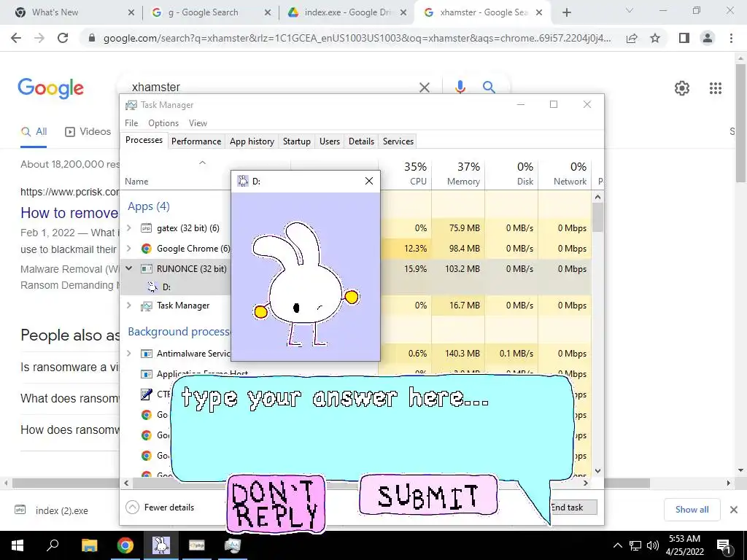
Task: Select the Videos search filter
Action: point(88,132)
